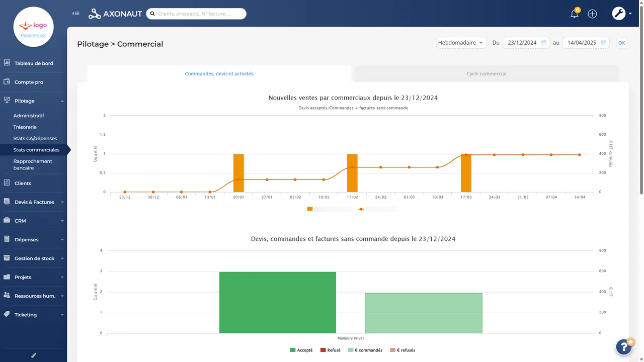Screen dimensions: 644x362
Task: Click the Pilotage presentation board icon
Action: [x=7, y=101]
